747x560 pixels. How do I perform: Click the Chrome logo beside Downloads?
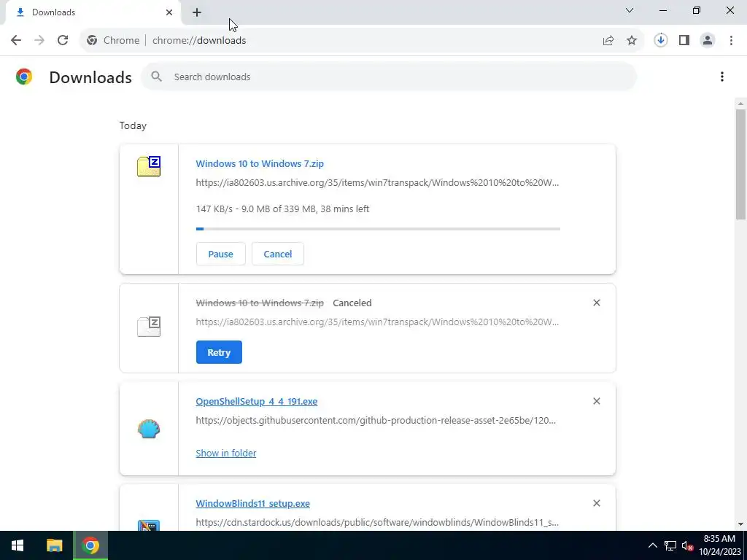24,77
